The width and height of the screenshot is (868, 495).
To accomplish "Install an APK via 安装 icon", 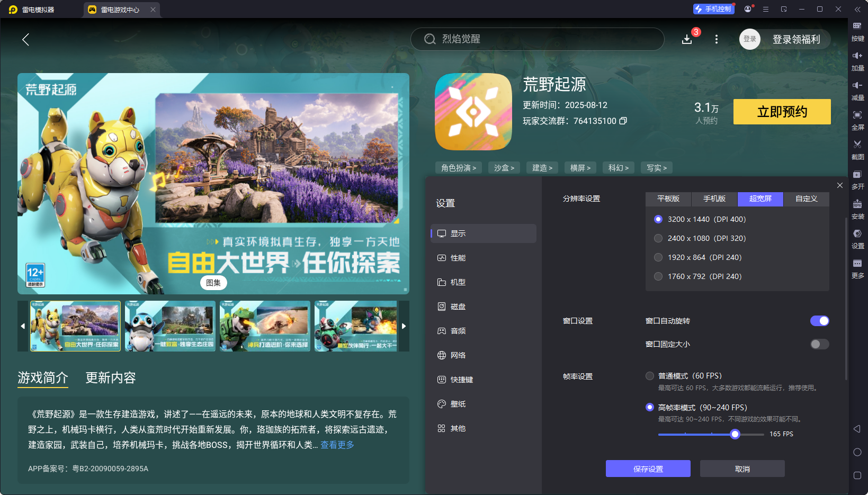I will (x=858, y=209).
